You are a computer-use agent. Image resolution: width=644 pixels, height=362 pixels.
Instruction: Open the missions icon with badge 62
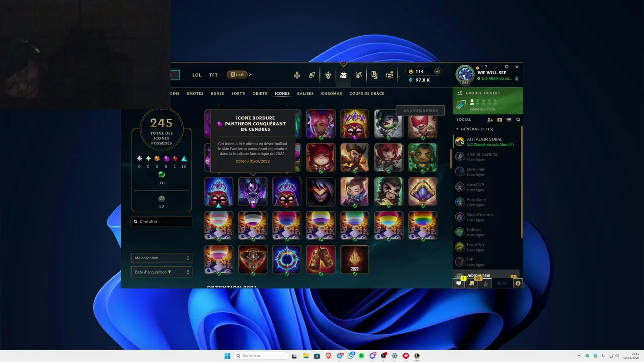pos(472,283)
